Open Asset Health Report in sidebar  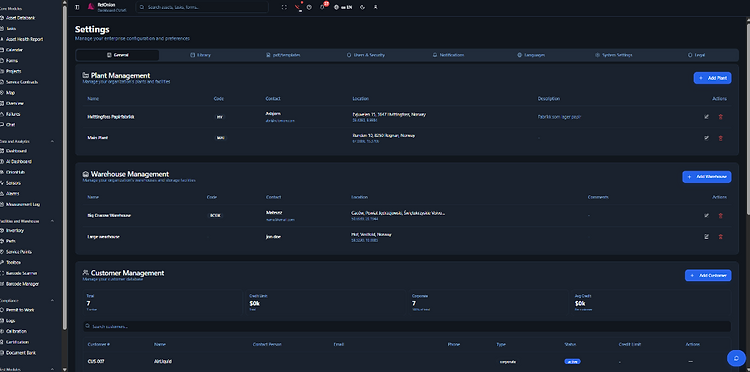click(x=24, y=39)
